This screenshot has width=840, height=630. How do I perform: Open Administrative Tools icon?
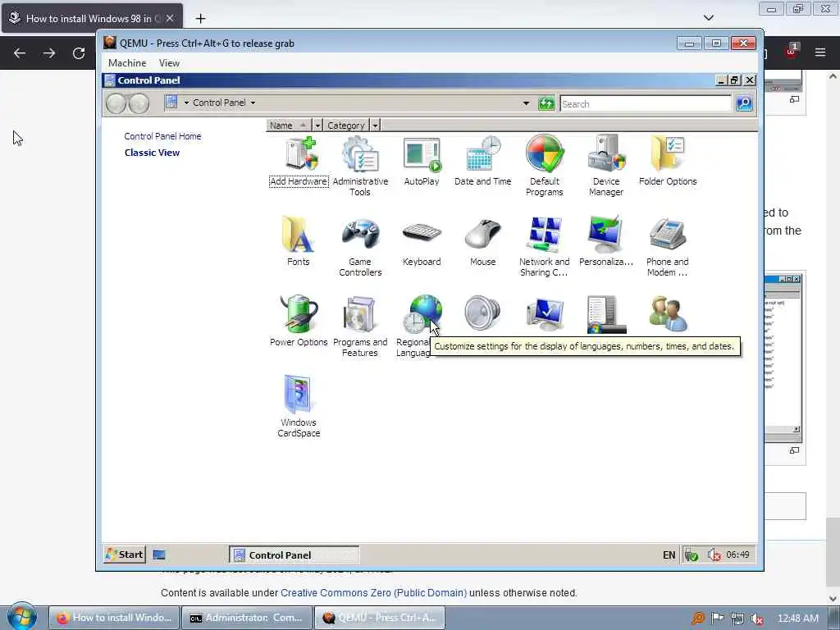click(x=360, y=166)
